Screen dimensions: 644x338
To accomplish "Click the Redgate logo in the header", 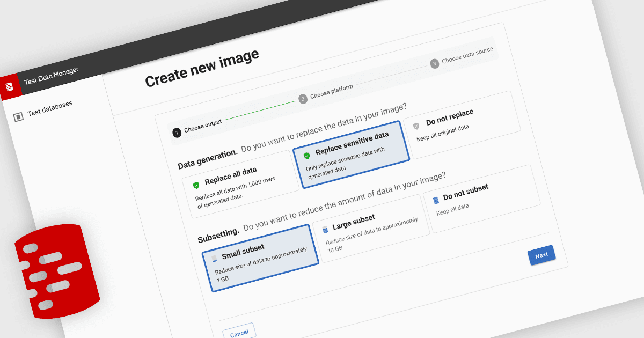I will tap(10, 86).
